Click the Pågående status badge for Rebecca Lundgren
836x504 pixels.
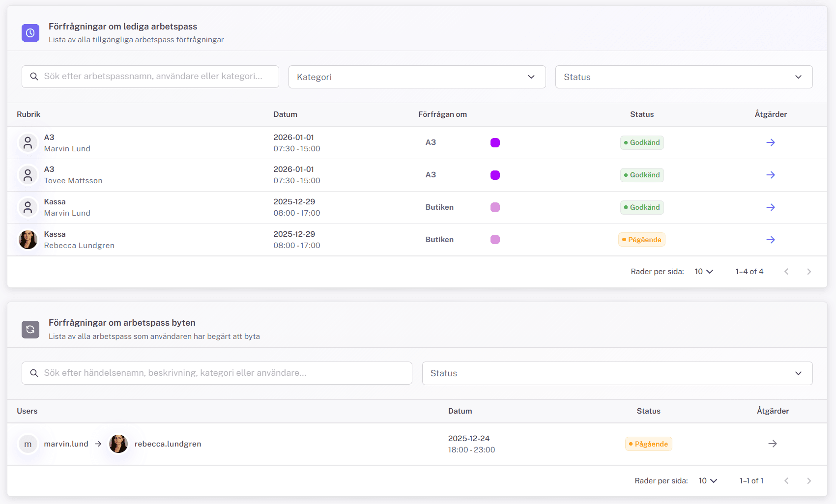point(641,240)
